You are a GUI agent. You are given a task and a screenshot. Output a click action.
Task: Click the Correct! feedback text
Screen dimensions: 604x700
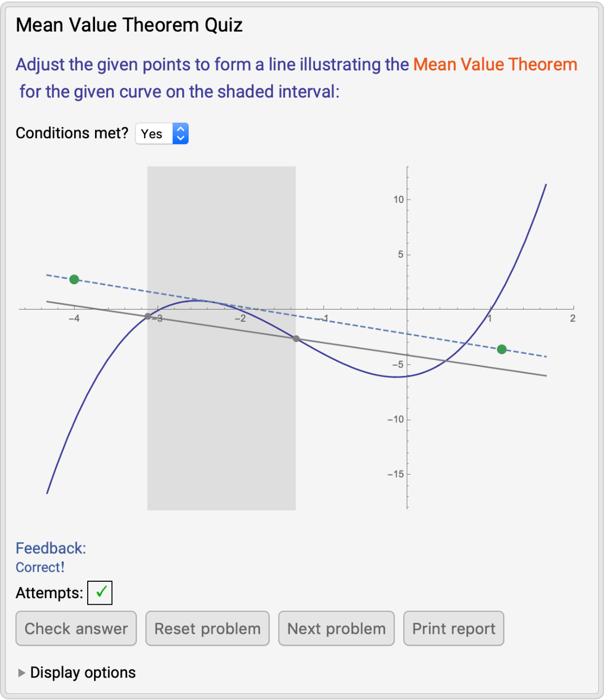point(40,568)
